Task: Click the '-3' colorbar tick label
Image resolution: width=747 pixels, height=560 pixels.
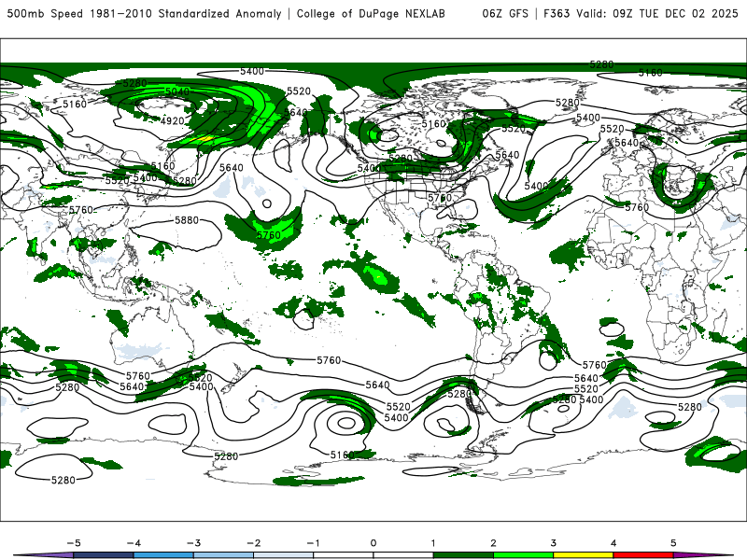Action: pyautogui.click(x=193, y=543)
